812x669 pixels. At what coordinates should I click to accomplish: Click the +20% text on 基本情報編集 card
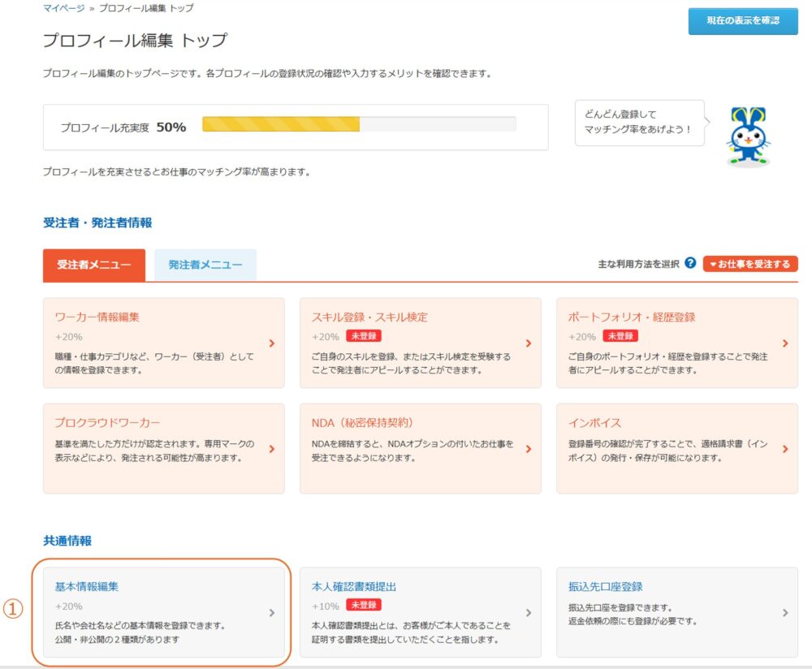pyautogui.click(x=69, y=606)
